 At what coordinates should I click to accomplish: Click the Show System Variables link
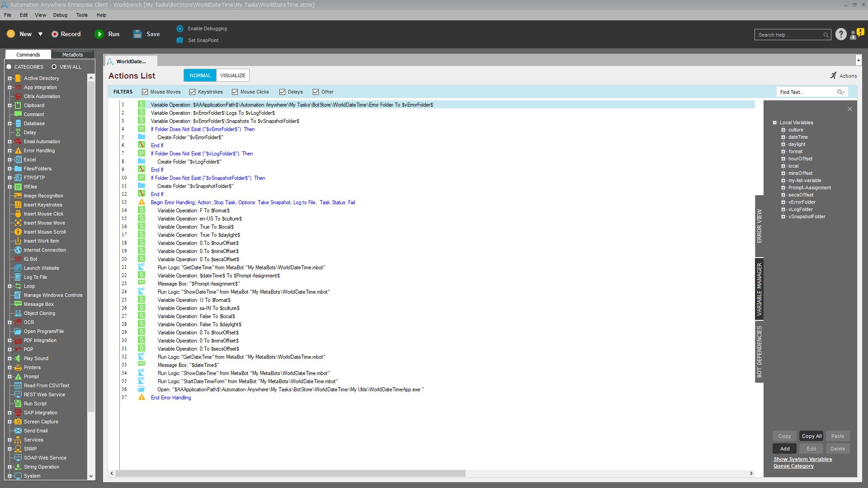pyautogui.click(x=802, y=459)
